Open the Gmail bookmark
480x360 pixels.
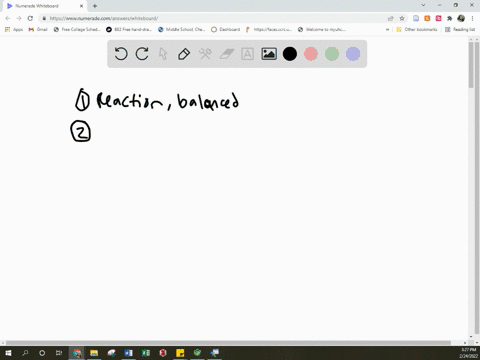pos(38,29)
